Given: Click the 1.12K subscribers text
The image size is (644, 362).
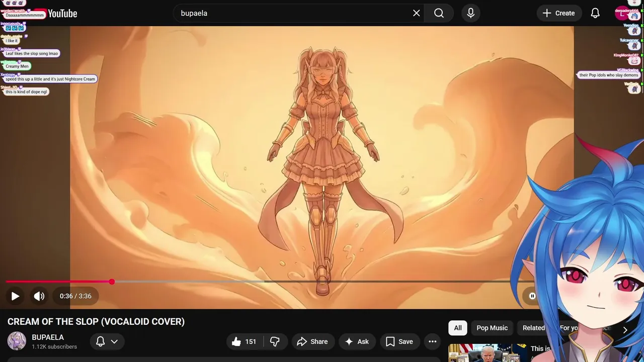Looking at the screenshot, I should click(x=54, y=347).
